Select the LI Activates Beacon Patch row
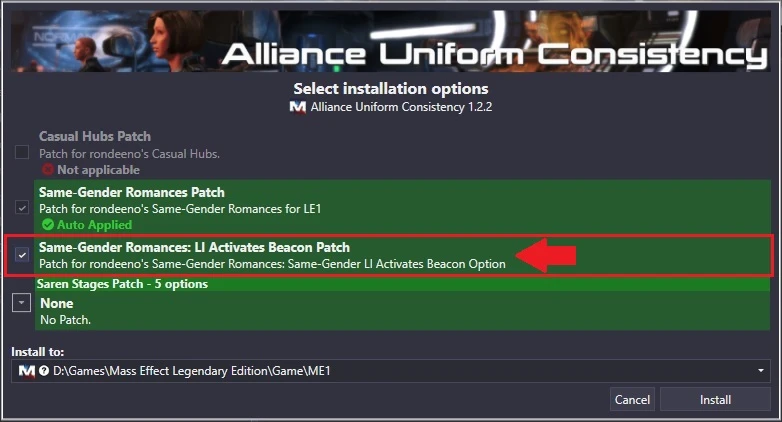 (402, 255)
